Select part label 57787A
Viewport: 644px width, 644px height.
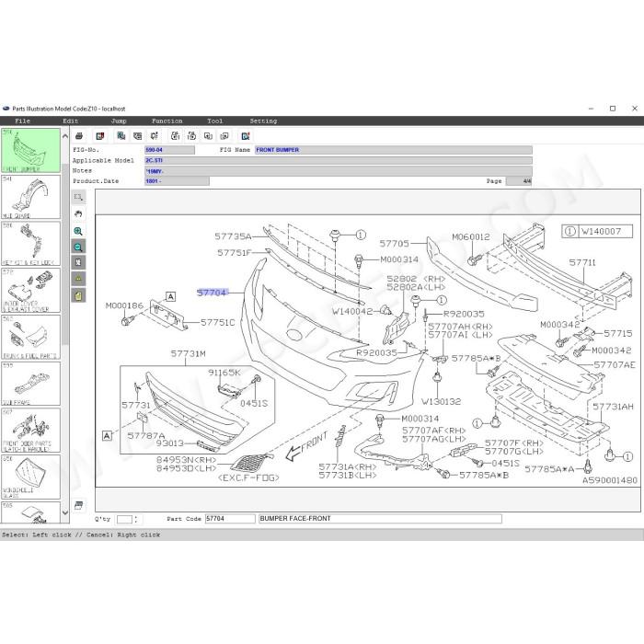(x=146, y=435)
